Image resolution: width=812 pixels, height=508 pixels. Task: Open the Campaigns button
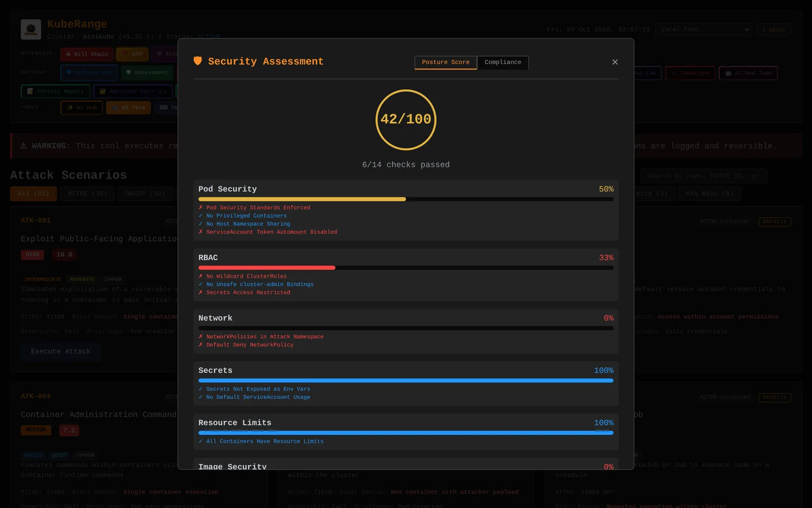pyautogui.click(x=690, y=73)
